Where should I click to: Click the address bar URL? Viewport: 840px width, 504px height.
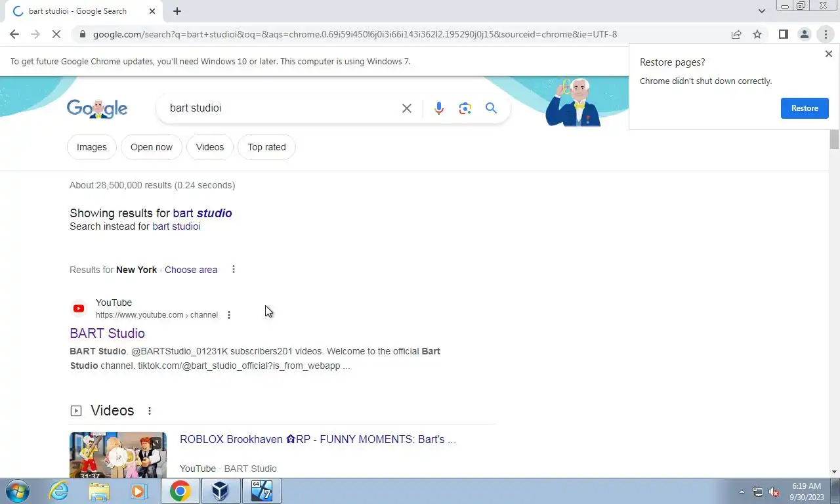click(x=355, y=34)
